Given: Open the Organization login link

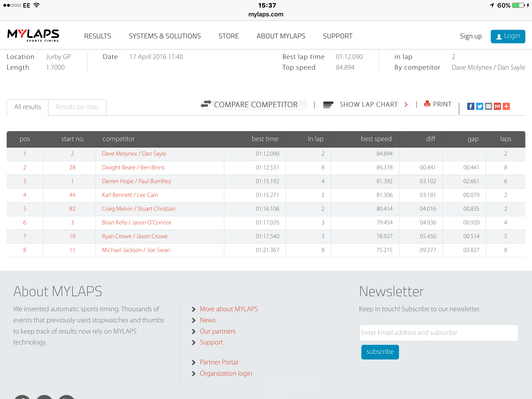Looking at the screenshot, I should coord(226,374).
